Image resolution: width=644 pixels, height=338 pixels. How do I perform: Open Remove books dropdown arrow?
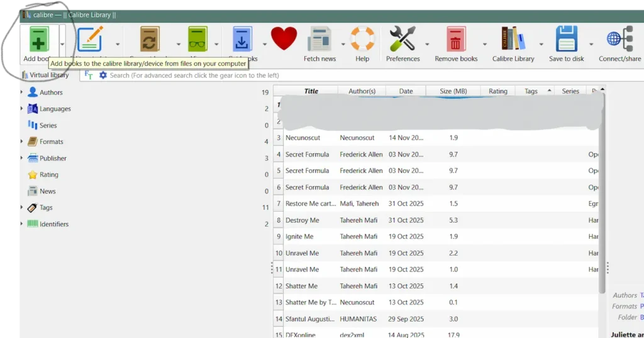(485, 44)
